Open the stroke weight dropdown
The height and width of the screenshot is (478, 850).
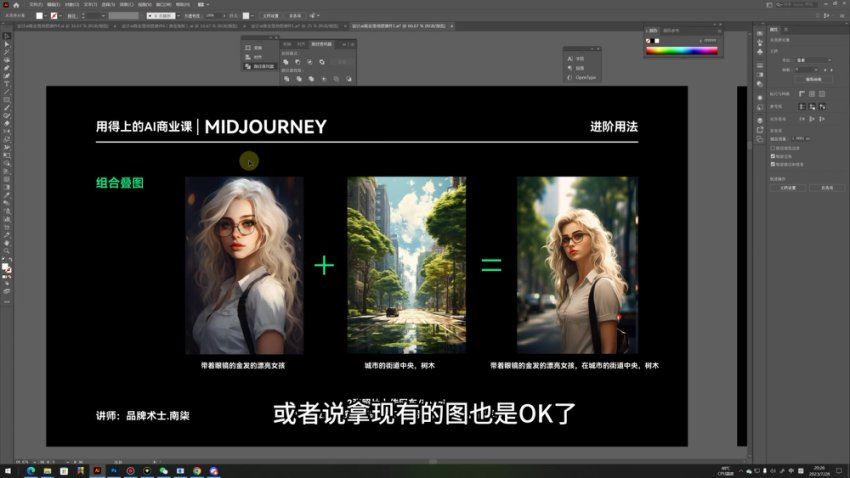[103, 16]
